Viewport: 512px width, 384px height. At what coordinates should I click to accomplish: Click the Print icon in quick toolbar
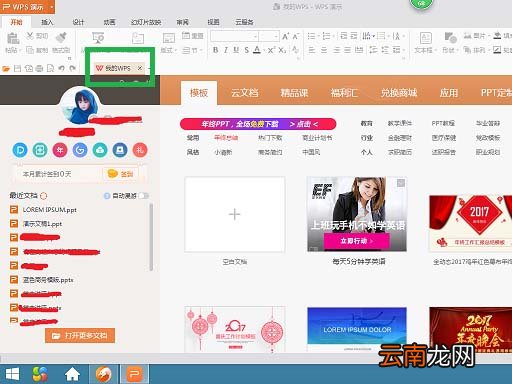click(x=39, y=68)
